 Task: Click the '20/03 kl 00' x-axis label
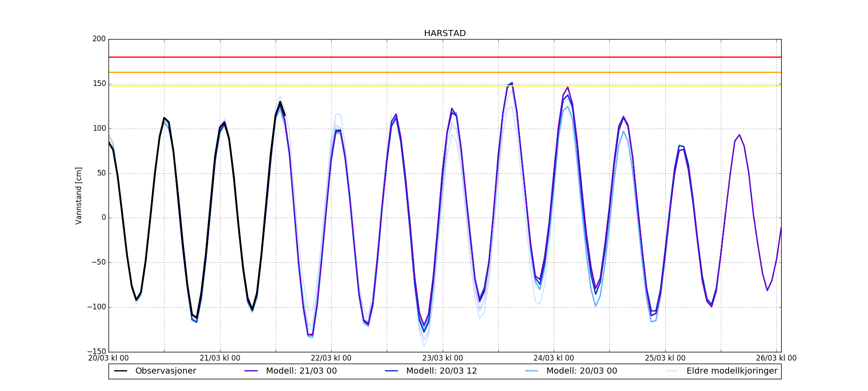coord(108,358)
